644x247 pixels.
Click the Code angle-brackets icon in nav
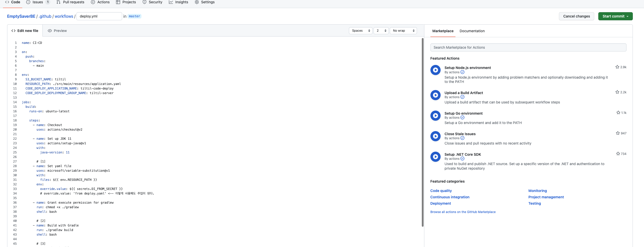[7, 2]
